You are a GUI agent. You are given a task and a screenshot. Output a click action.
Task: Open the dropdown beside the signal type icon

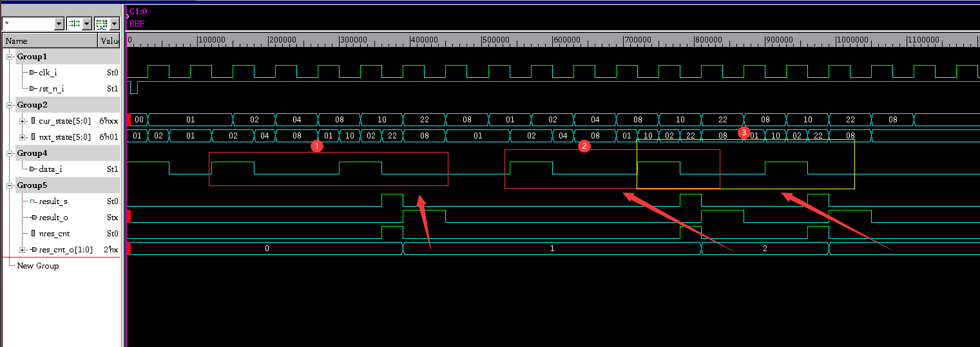[x=115, y=24]
